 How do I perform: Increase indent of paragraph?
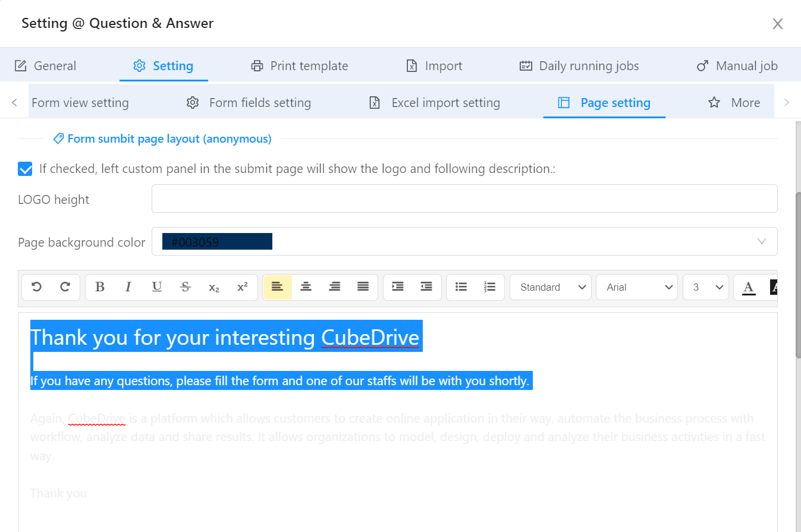[x=398, y=287]
